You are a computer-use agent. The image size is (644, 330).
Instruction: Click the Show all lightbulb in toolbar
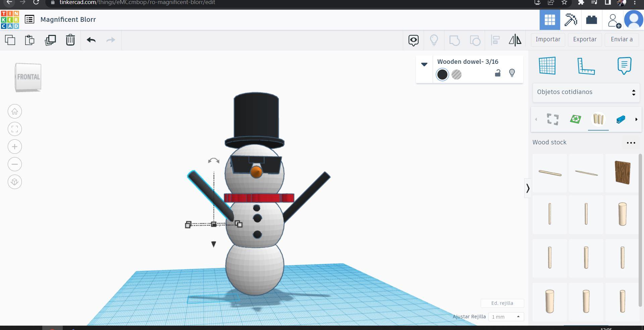coord(434,40)
